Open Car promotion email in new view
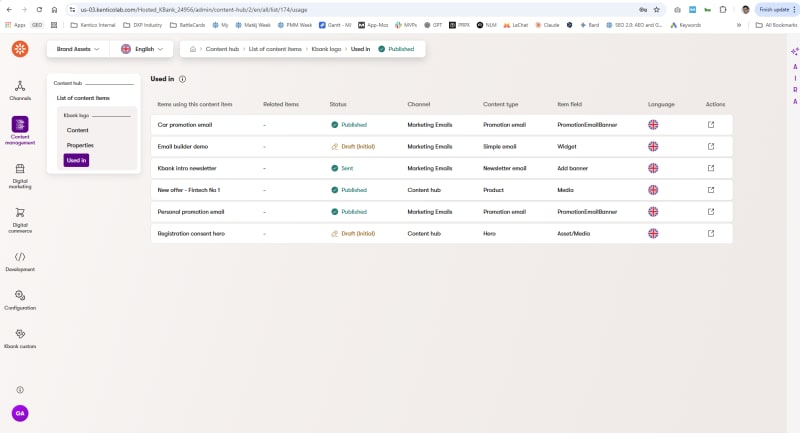This screenshot has height=433, width=800. [x=711, y=125]
